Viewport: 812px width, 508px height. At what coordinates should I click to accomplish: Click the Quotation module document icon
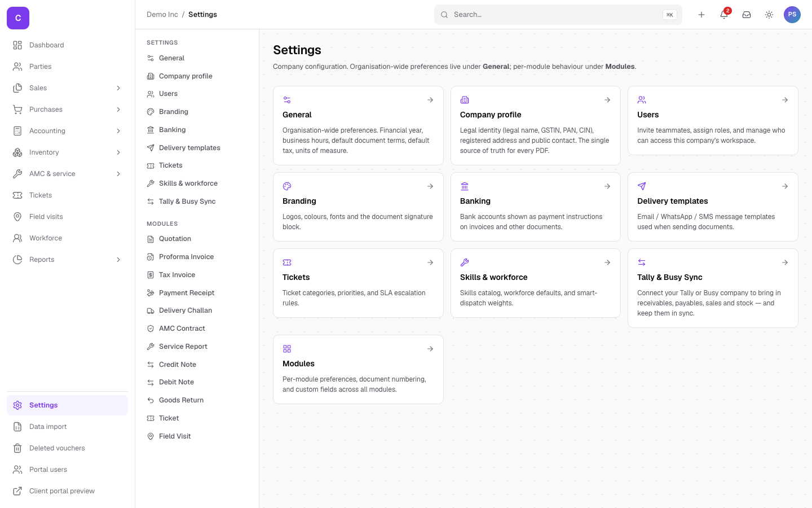click(151, 239)
